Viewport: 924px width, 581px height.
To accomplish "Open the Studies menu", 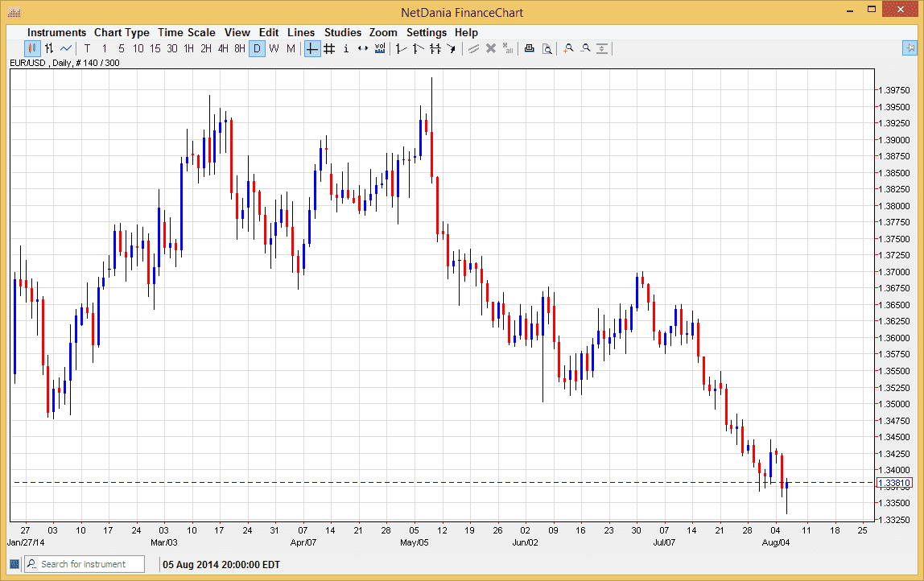I will (x=343, y=32).
